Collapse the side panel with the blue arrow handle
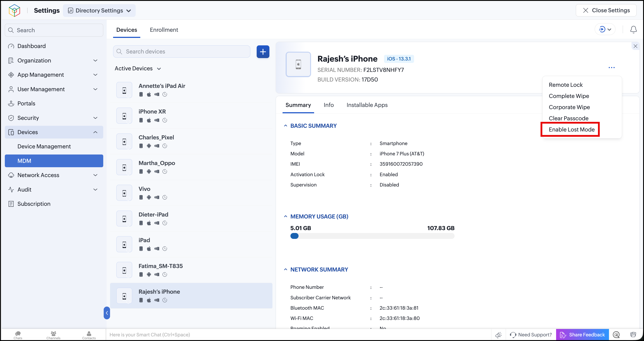 pyautogui.click(x=107, y=313)
